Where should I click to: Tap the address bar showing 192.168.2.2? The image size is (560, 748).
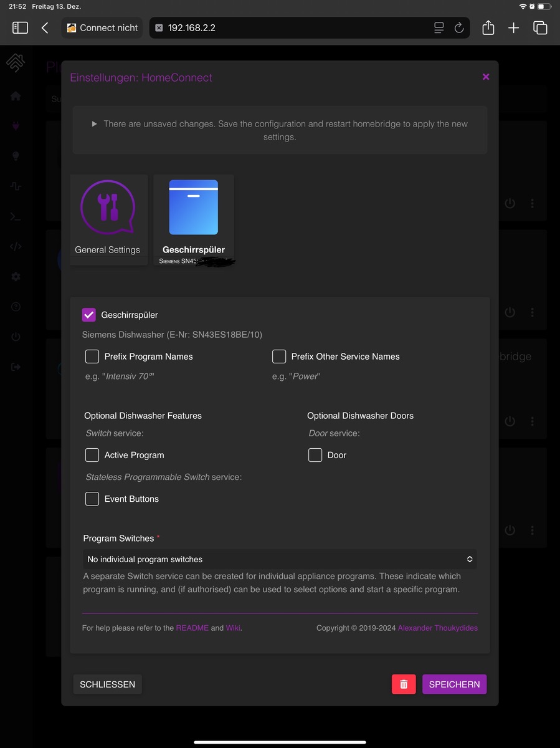coord(293,28)
